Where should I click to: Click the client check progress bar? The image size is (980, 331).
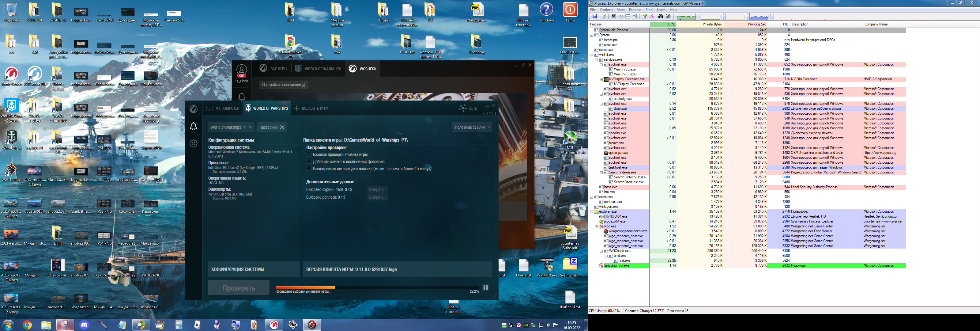click(x=377, y=287)
